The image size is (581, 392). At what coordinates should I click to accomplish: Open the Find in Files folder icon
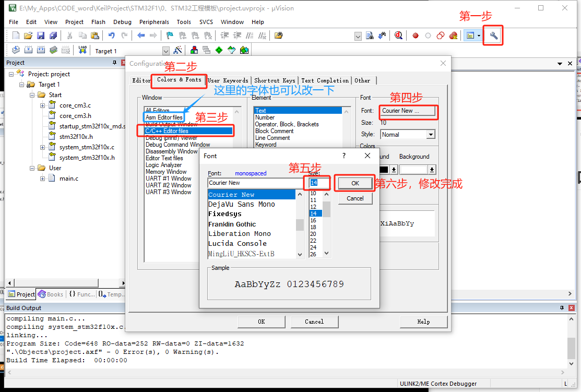coord(279,35)
